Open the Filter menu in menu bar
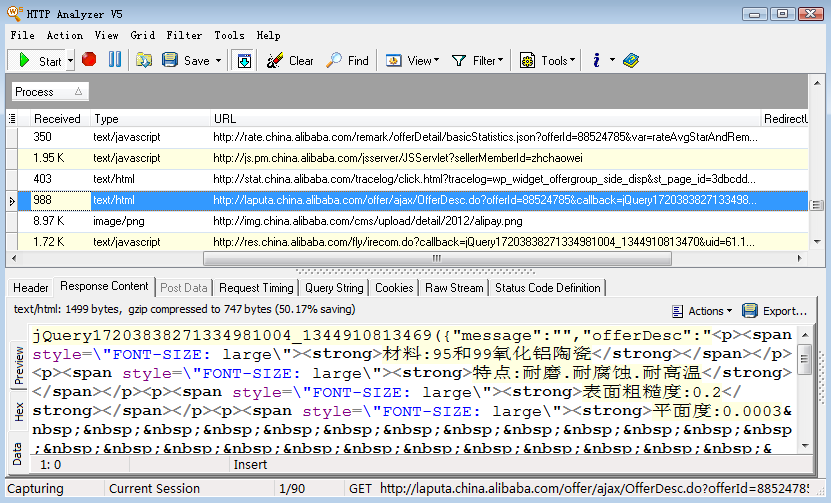 [x=184, y=36]
